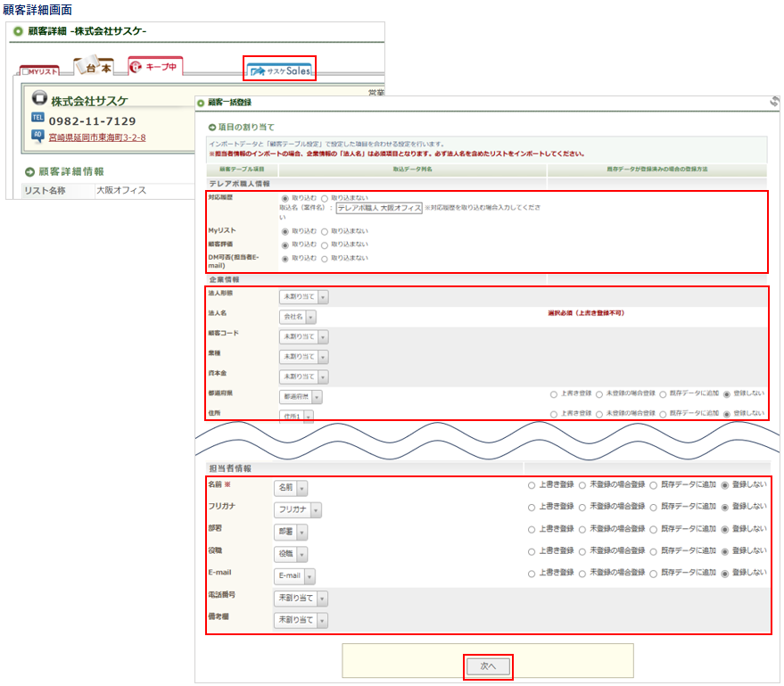Click the 次へ button

point(488,666)
